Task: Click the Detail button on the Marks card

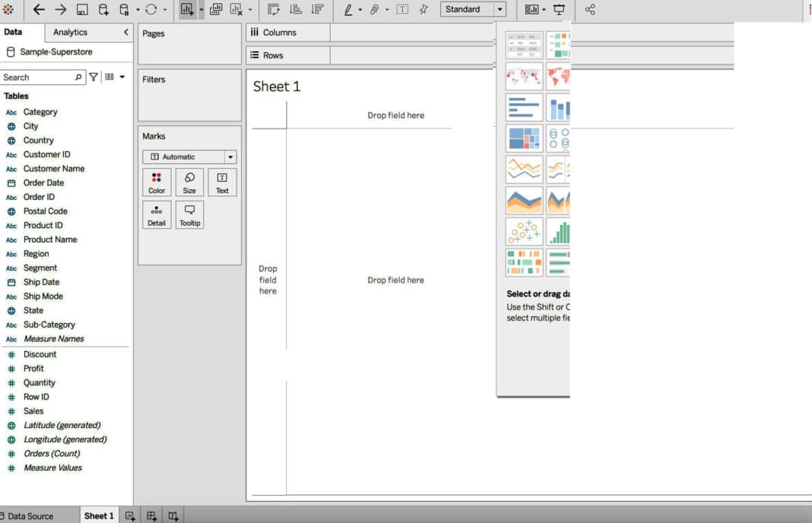Action: click(157, 214)
